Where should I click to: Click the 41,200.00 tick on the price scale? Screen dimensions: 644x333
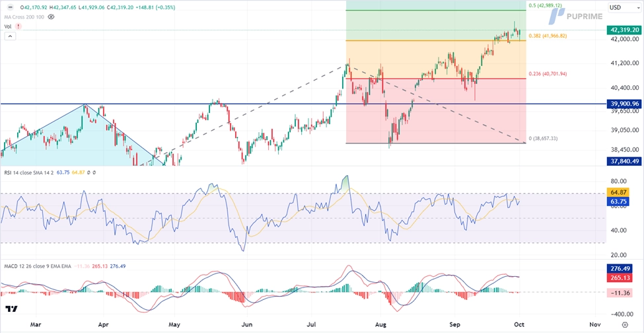[x=624, y=63]
